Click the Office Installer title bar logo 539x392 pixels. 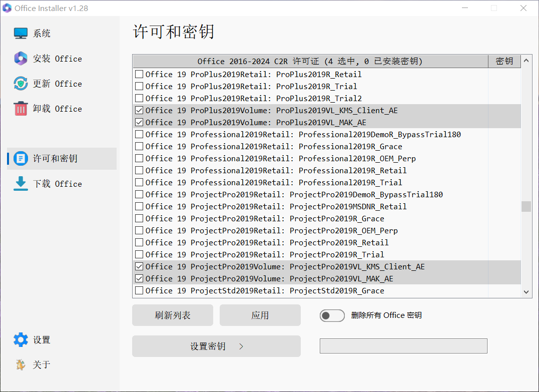click(x=7, y=8)
